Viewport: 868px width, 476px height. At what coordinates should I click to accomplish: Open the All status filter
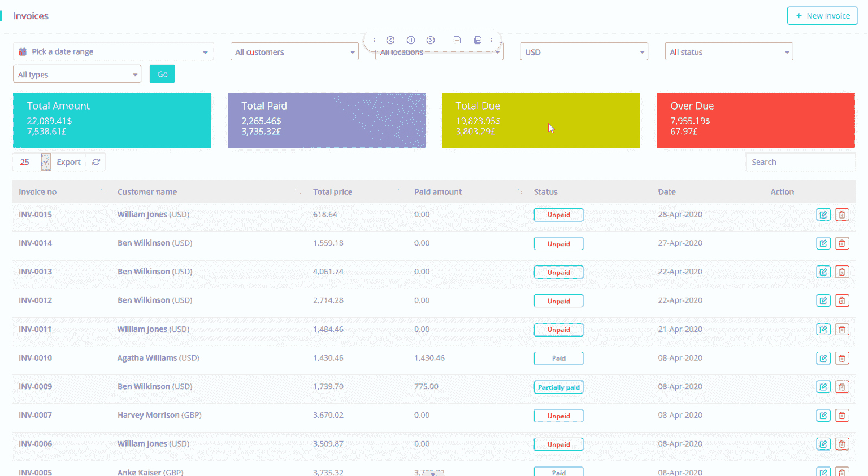point(728,52)
